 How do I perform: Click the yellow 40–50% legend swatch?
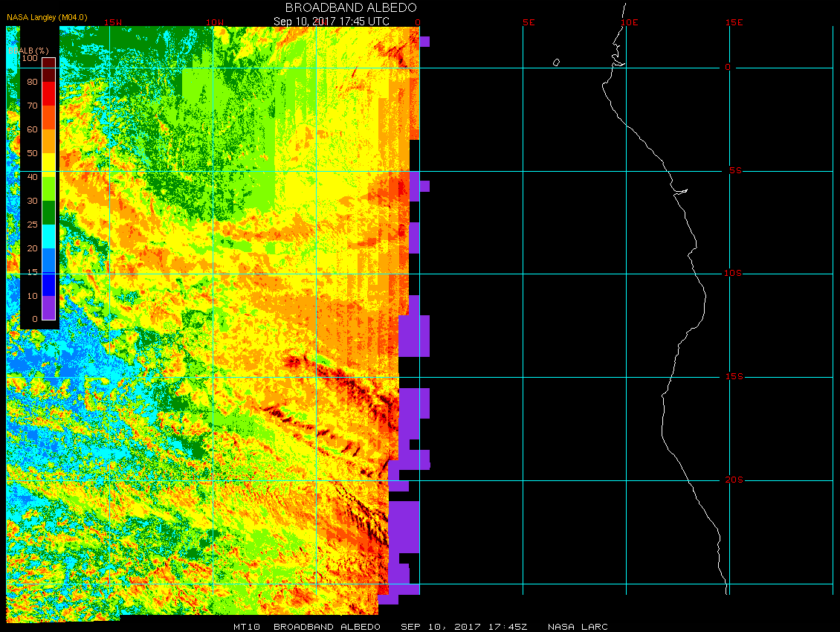[x=49, y=165]
